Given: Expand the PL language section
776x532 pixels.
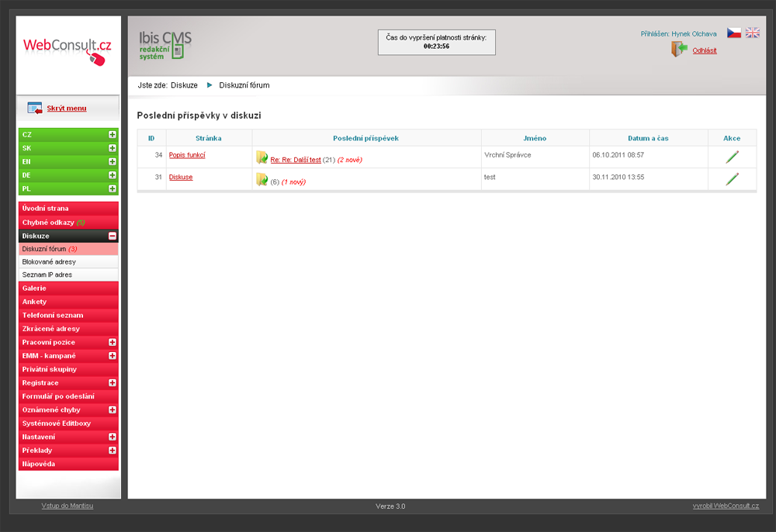Looking at the screenshot, I should 113,189.
